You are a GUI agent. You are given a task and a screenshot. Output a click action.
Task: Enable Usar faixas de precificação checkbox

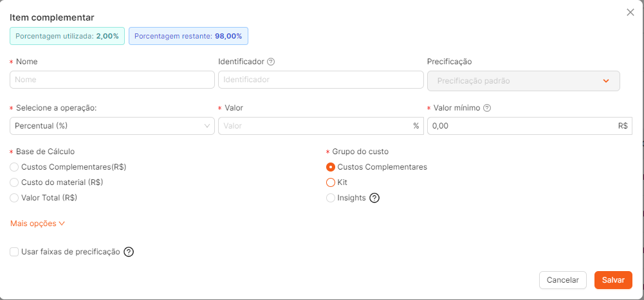[14, 252]
